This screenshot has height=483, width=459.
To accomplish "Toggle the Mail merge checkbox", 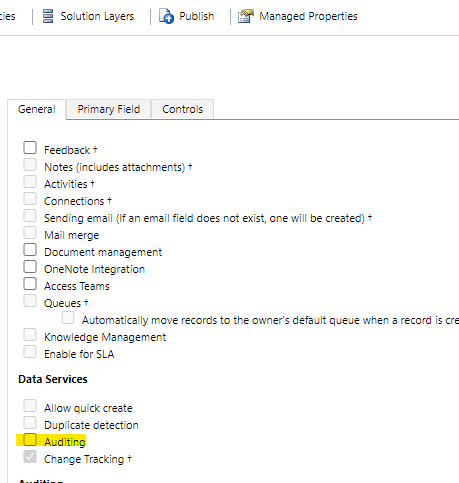I will pyautogui.click(x=30, y=232).
